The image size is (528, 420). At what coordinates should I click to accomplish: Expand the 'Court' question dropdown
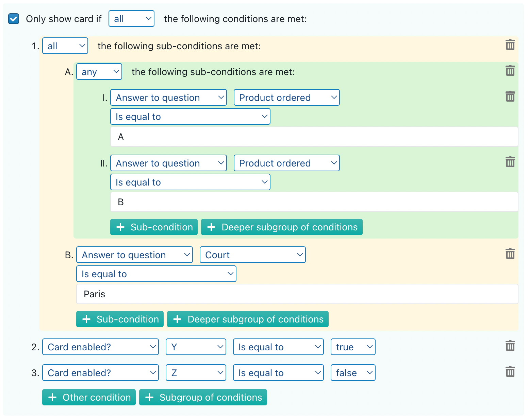[x=253, y=255]
